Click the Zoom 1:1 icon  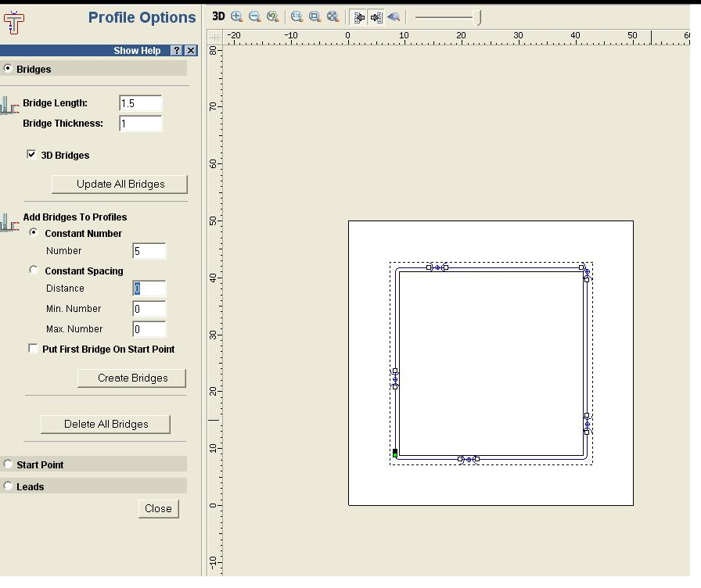297,16
